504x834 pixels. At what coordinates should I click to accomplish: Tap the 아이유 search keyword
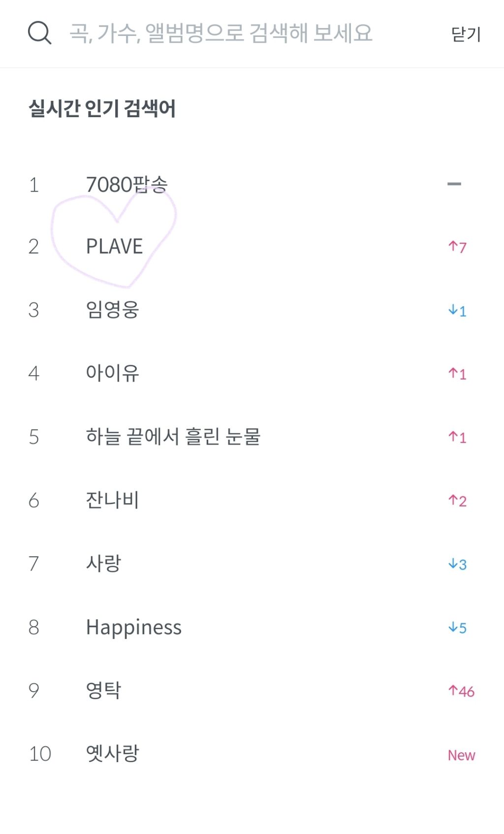(x=112, y=373)
